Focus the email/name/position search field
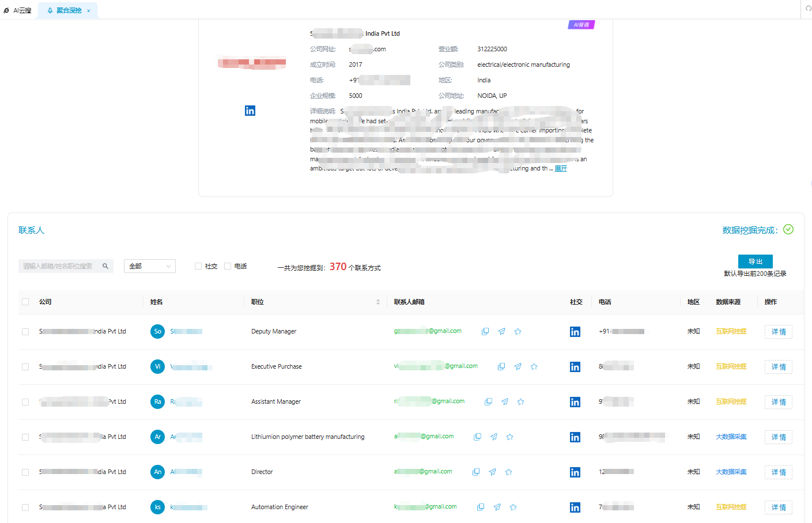The height and width of the screenshot is (523, 812). point(59,266)
